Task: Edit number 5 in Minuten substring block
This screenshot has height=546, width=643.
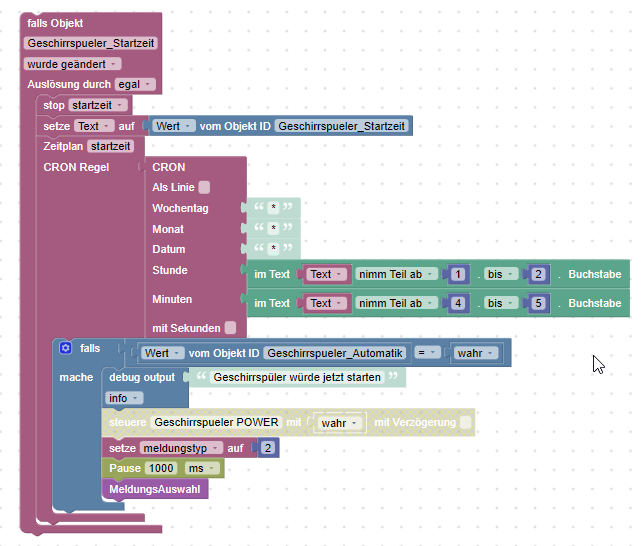Action: pyautogui.click(x=538, y=303)
